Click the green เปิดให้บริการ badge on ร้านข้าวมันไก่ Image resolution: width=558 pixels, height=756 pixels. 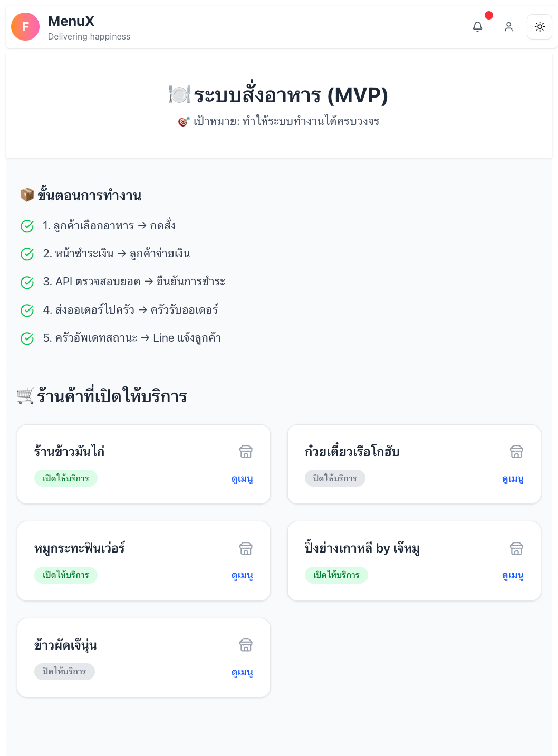click(x=66, y=478)
